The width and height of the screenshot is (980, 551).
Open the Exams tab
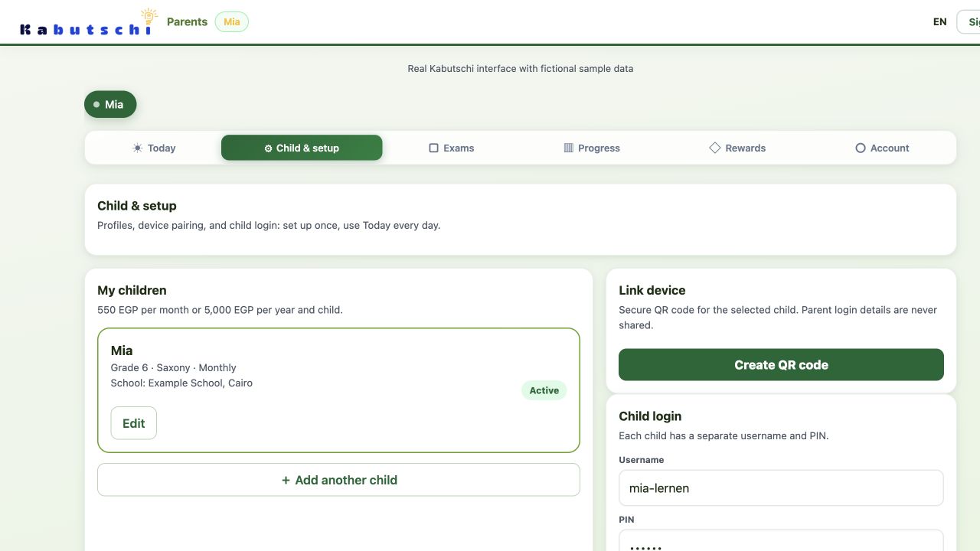(x=452, y=148)
